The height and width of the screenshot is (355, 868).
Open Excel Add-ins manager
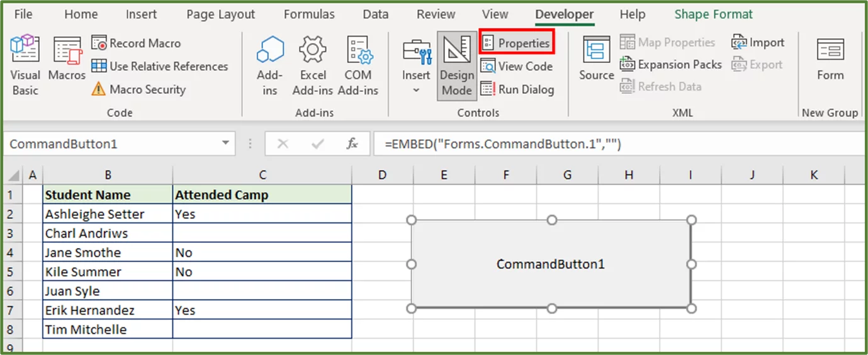313,65
